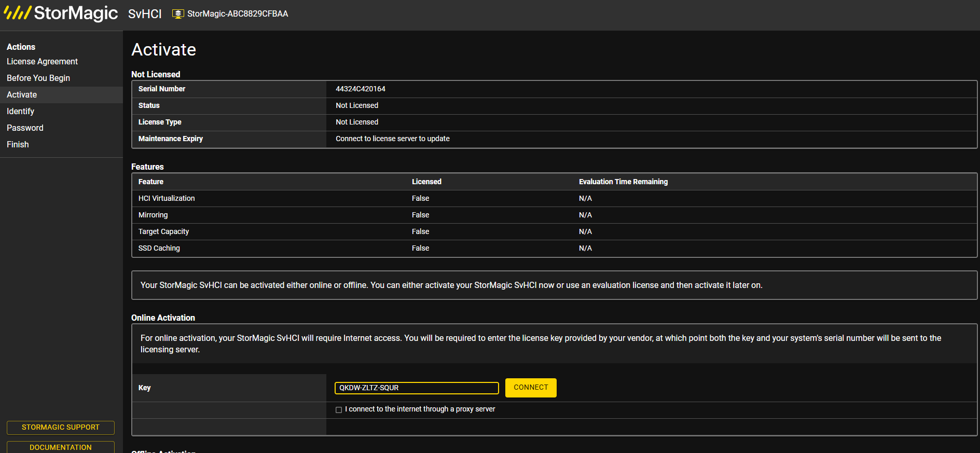
Task: Navigate to the Password step
Action: (25, 128)
